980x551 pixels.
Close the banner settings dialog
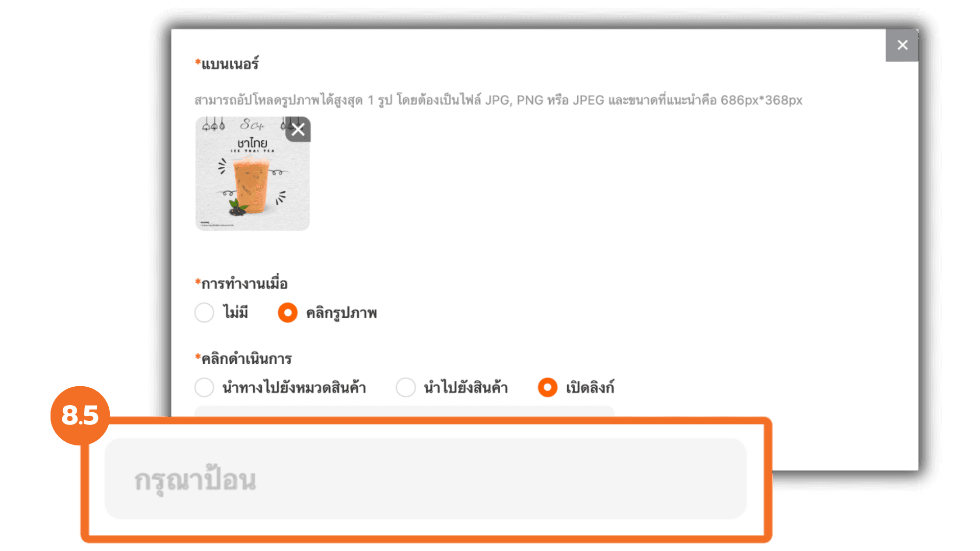[x=902, y=45]
